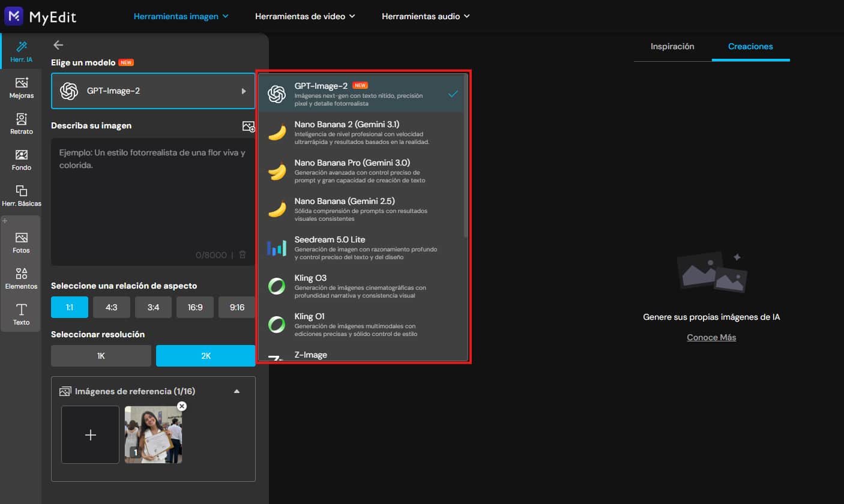The width and height of the screenshot is (844, 504).
Task: Click the "Seleccione una relación de aspecto" label
Action: click(124, 286)
